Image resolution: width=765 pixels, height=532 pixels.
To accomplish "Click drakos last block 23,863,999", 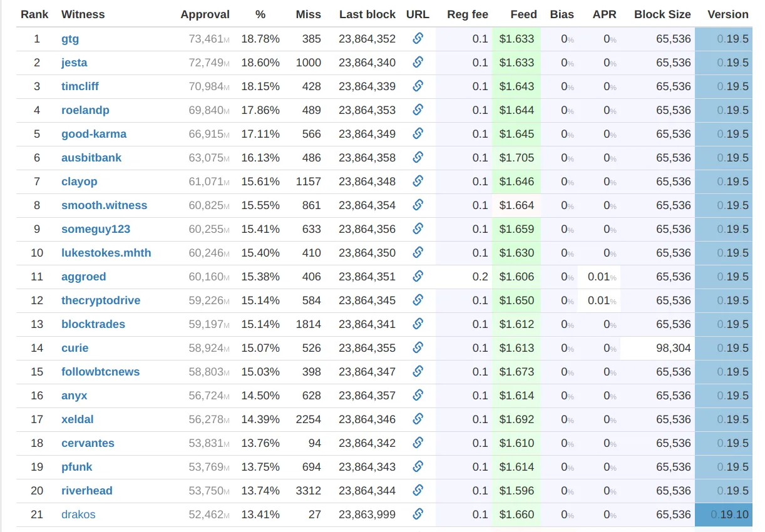I will coord(367,514).
